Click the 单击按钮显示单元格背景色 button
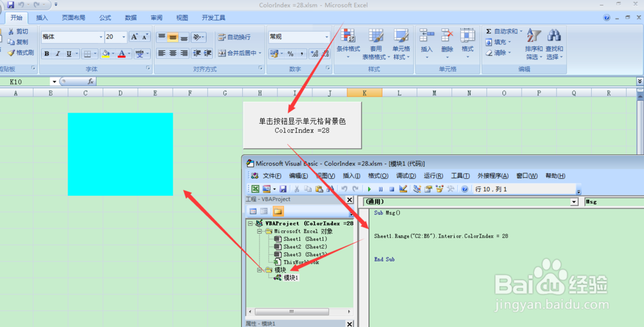The height and width of the screenshot is (327, 644). coord(302,126)
